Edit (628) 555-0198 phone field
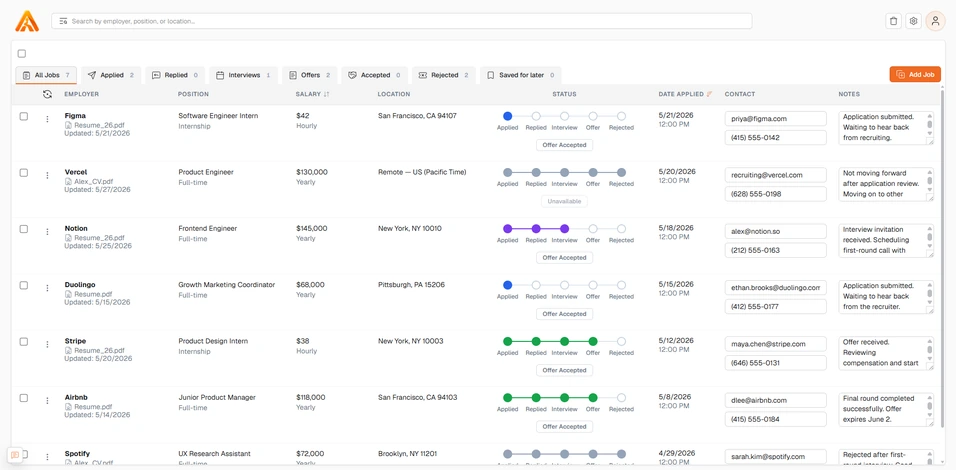This screenshot has height=470, width=956. 776,194
